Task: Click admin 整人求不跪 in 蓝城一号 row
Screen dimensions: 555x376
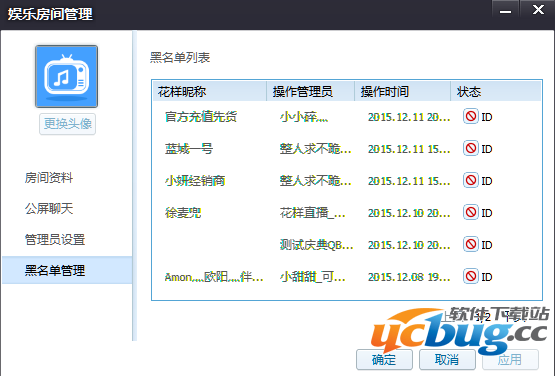Action: coord(315,149)
